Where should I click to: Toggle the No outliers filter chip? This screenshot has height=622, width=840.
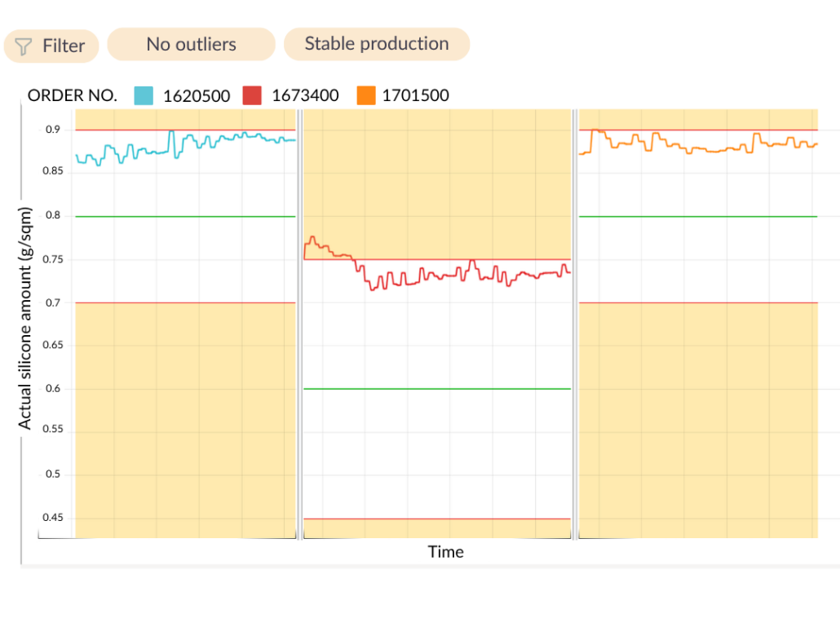click(x=191, y=44)
